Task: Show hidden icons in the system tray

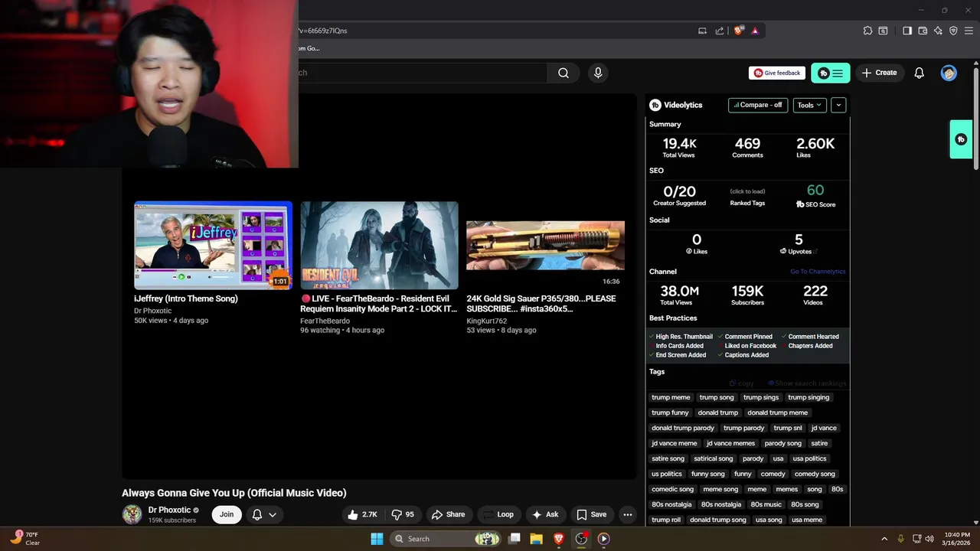Action: [x=884, y=539]
